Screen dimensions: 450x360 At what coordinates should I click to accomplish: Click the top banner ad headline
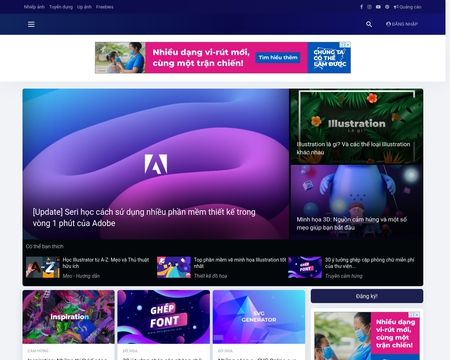point(201,57)
